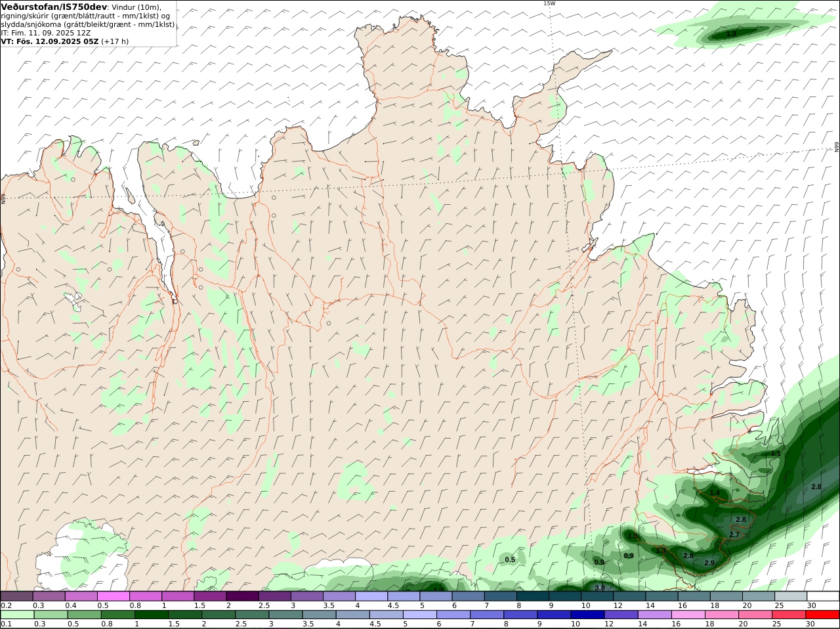Image resolution: width=840 pixels, height=629 pixels.
Task: Click the '15W' longitude label
Action: pyautogui.click(x=549, y=3)
